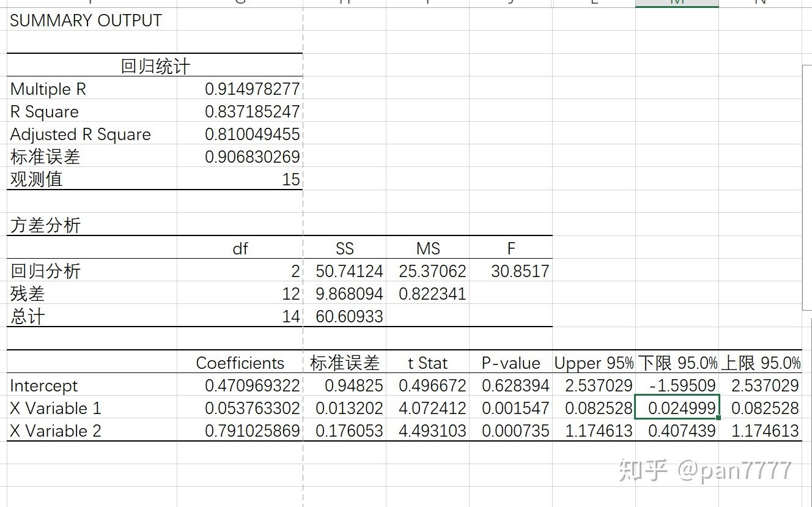
Task: Select the 总计 row label
Action: click(28, 316)
